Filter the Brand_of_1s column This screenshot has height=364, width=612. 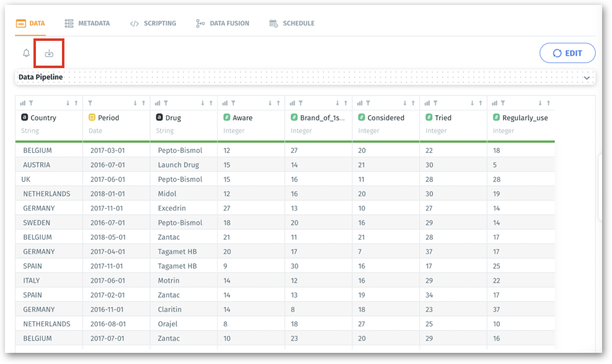click(300, 103)
